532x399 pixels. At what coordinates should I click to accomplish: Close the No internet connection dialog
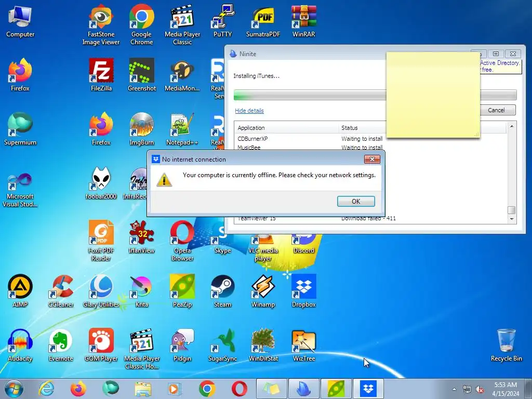[372, 159]
